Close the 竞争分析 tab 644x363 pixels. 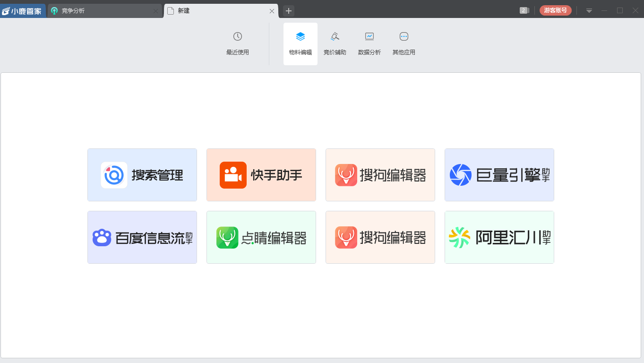click(x=156, y=11)
